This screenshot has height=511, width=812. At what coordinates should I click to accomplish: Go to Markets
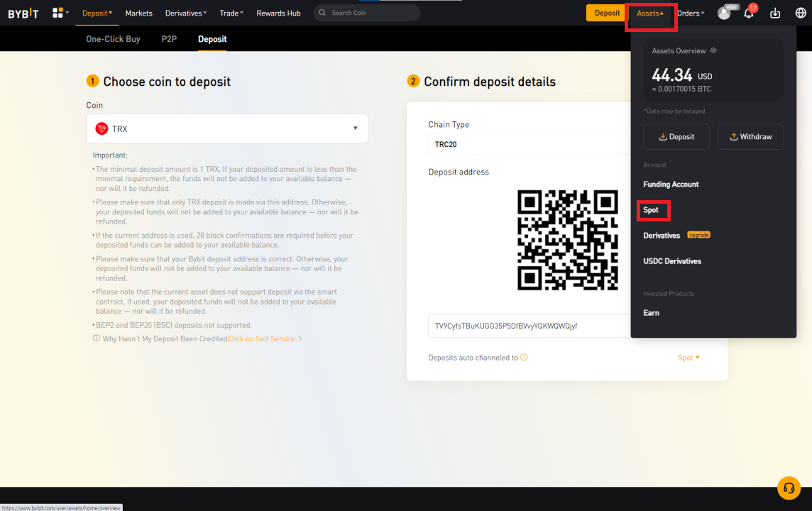click(x=139, y=13)
